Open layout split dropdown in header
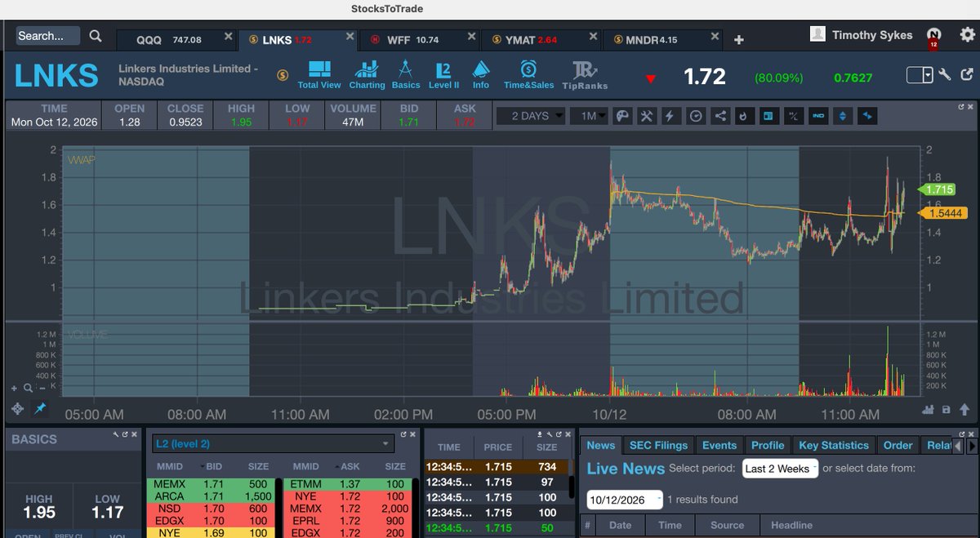 [x=920, y=75]
